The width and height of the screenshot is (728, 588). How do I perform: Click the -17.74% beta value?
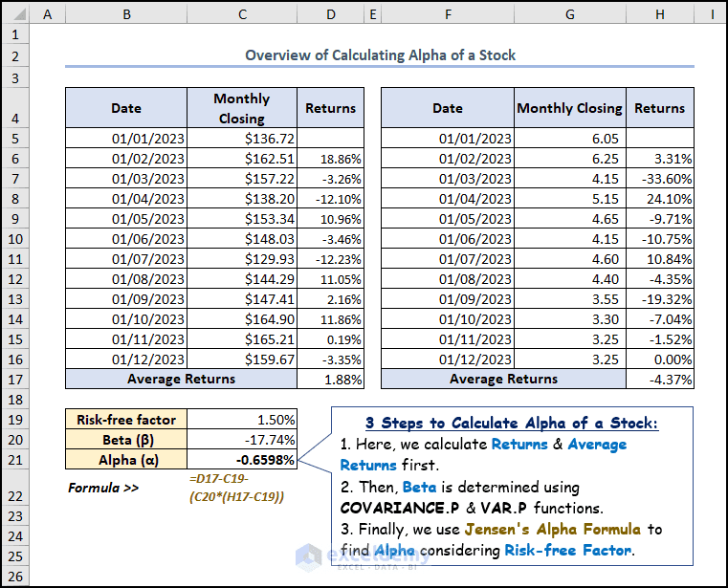pyautogui.click(x=242, y=440)
